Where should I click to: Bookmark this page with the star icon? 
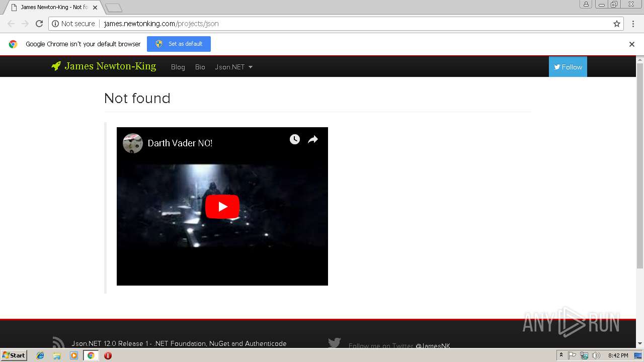pos(617,24)
